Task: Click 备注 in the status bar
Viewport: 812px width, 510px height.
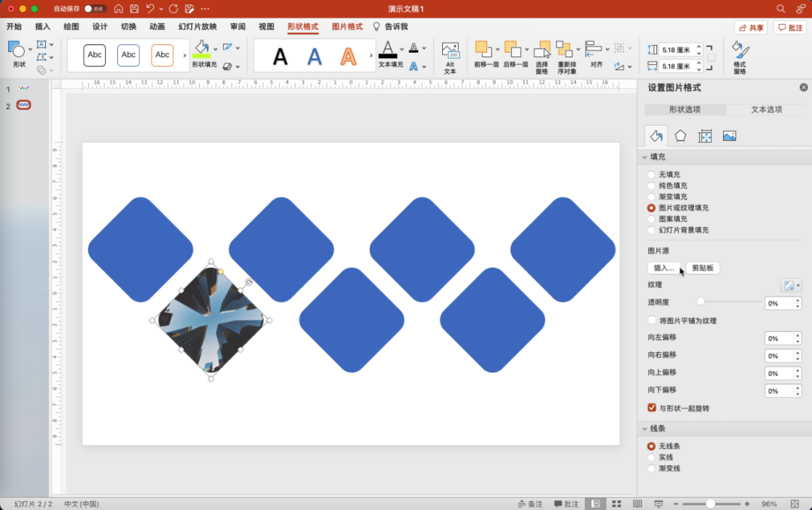Action: point(530,504)
